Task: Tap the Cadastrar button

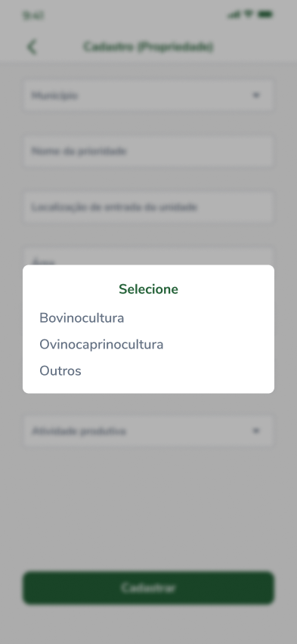Action: pos(148,588)
